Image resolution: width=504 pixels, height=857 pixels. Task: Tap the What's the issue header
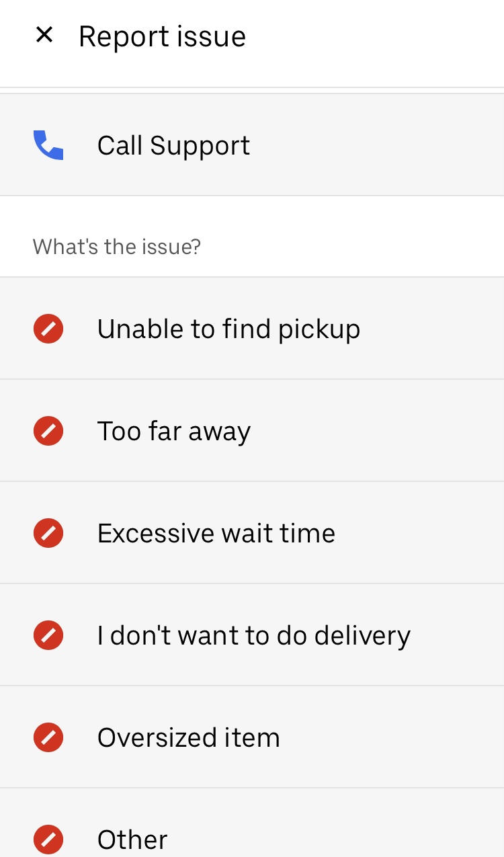click(117, 247)
